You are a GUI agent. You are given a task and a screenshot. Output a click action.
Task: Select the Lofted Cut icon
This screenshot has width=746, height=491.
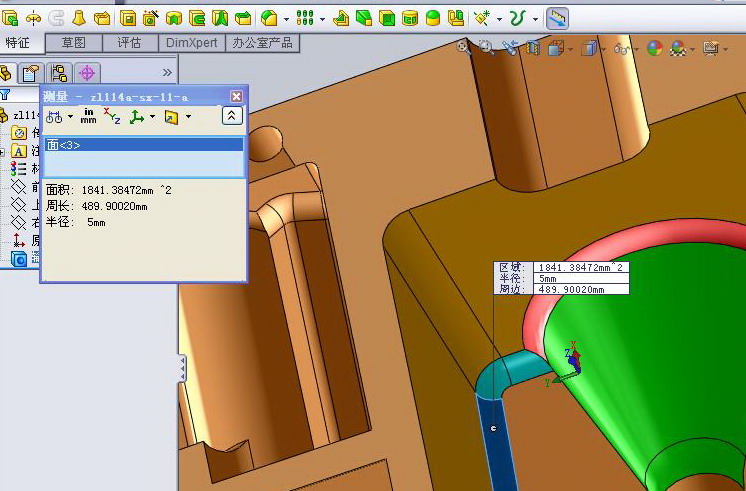point(220,19)
